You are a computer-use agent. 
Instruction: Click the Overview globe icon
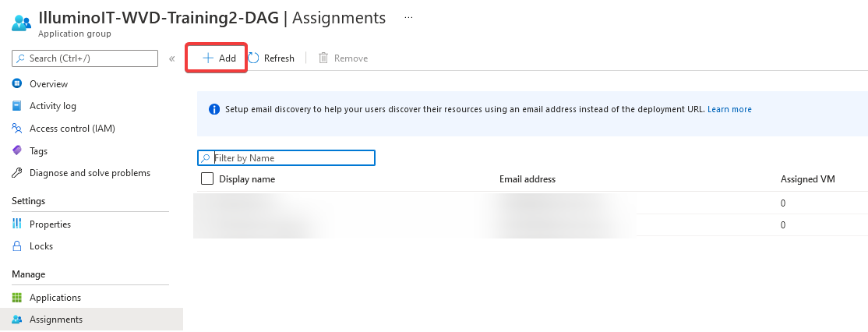16,83
